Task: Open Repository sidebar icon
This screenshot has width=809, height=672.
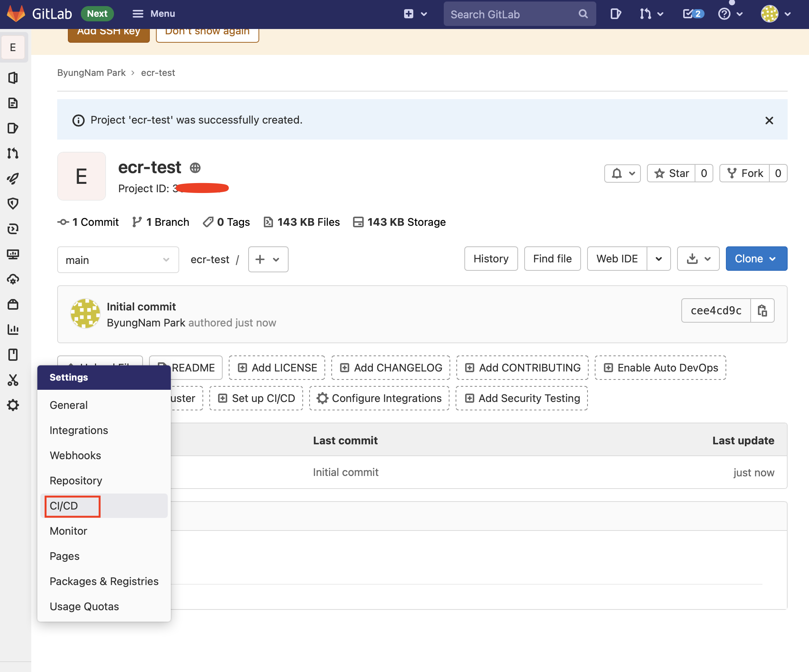Action: (x=13, y=103)
